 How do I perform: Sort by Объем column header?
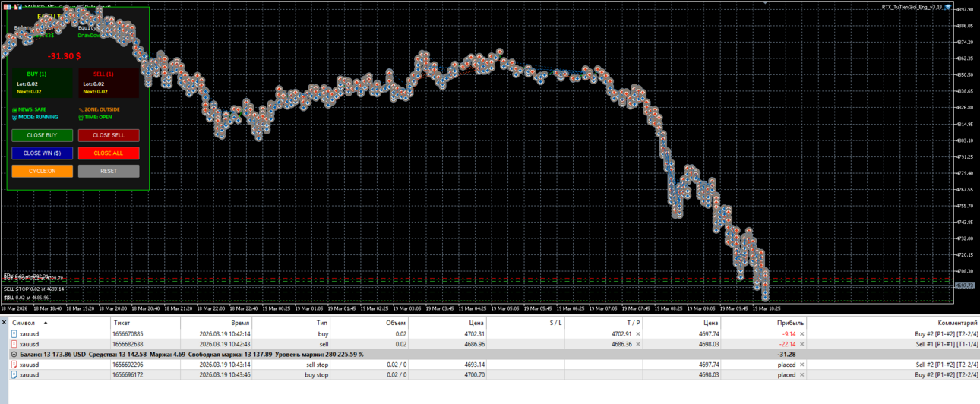pyautogui.click(x=396, y=323)
